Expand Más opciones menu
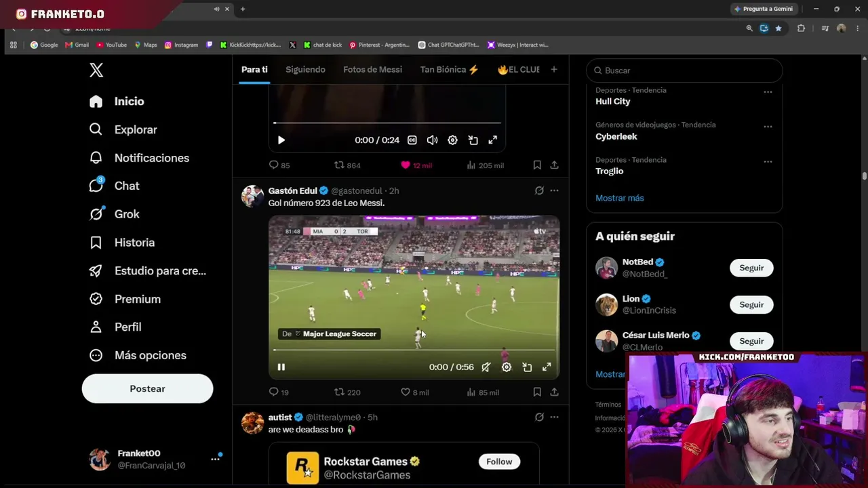This screenshot has height=488, width=868. click(x=138, y=355)
